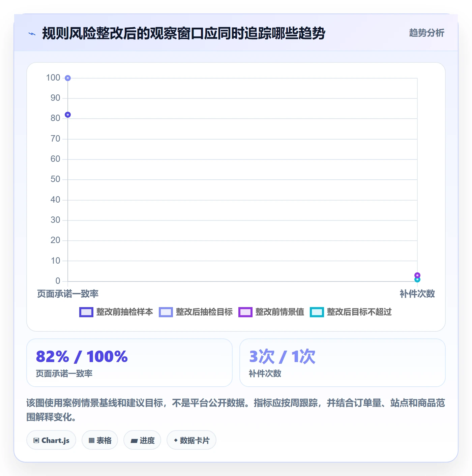The image size is (472, 476).
Task: Click the 进度 tag
Action: coord(142,440)
